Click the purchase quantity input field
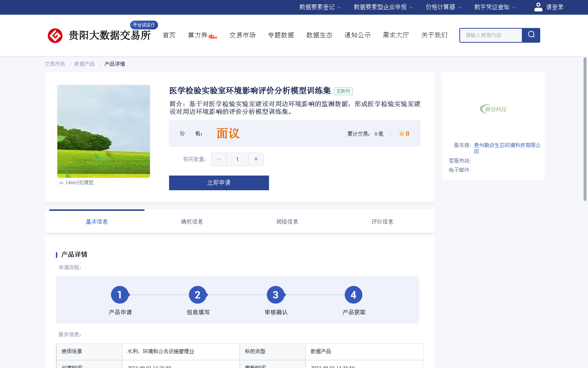 (237, 159)
